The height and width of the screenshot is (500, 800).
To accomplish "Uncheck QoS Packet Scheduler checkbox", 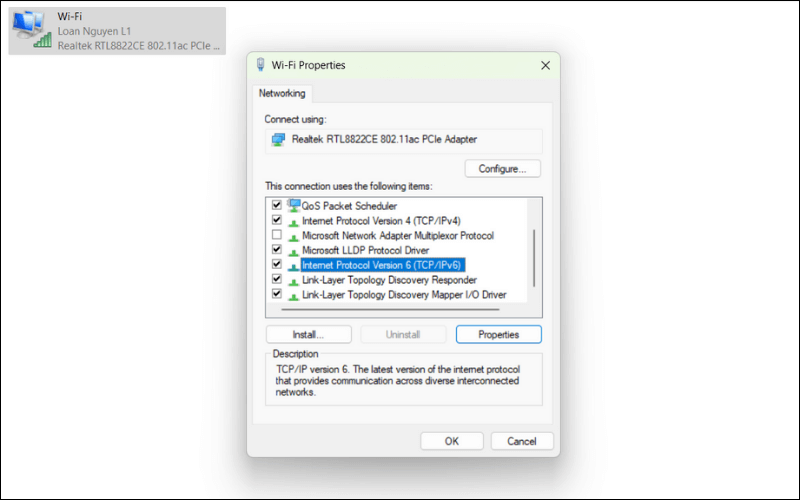I will (x=277, y=205).
